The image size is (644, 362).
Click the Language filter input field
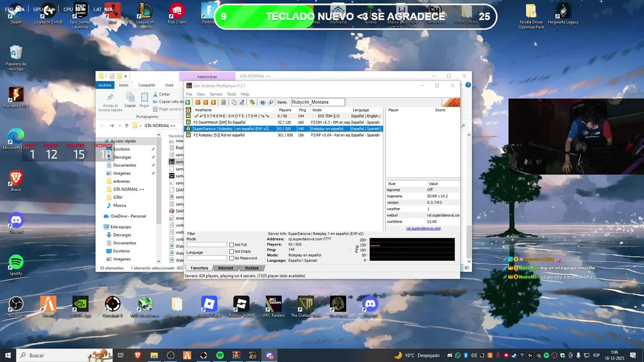click(x=207, y=258)
